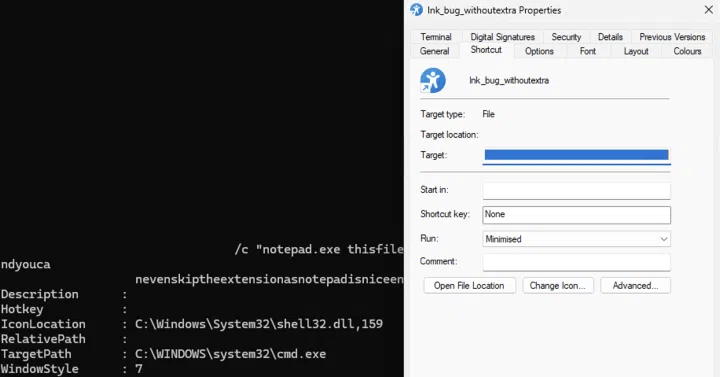This screenshot has width=720, height=377.
Task: Open the Font tab
Action: [587, 51]
